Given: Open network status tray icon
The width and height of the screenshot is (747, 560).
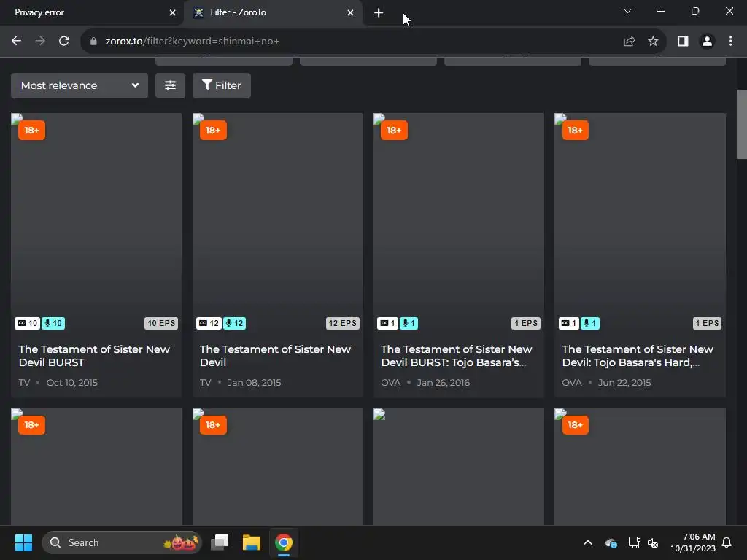Looking at the screenshot, I should coord(634,542).
